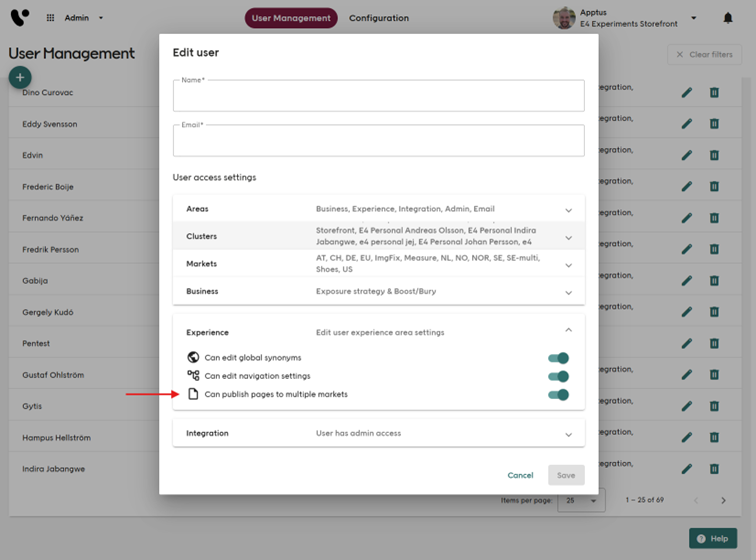
Task: Add a new user with plus button
Action: tap(20, 77)
